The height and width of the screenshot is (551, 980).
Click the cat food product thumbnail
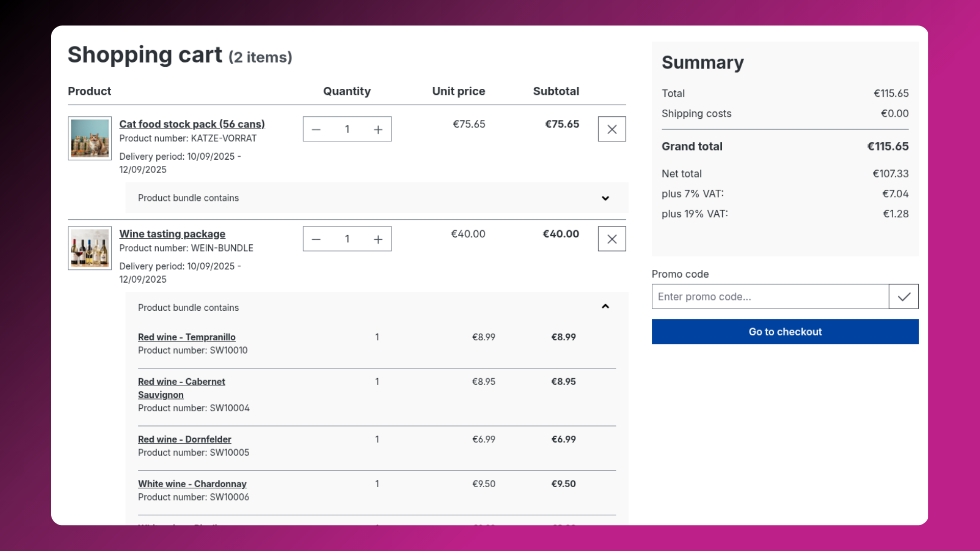click(x=90, y=138)
